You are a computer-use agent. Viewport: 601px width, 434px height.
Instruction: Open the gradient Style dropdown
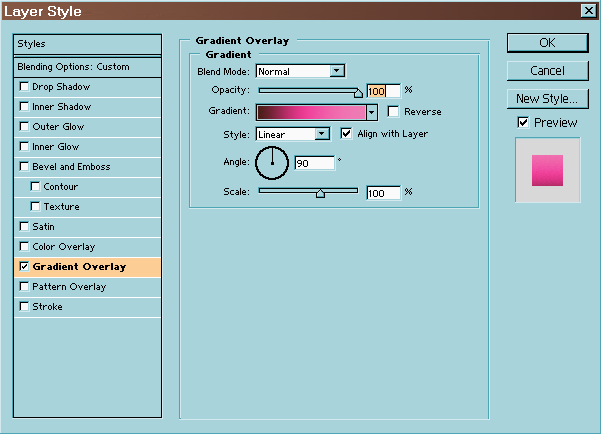(322, 134)
